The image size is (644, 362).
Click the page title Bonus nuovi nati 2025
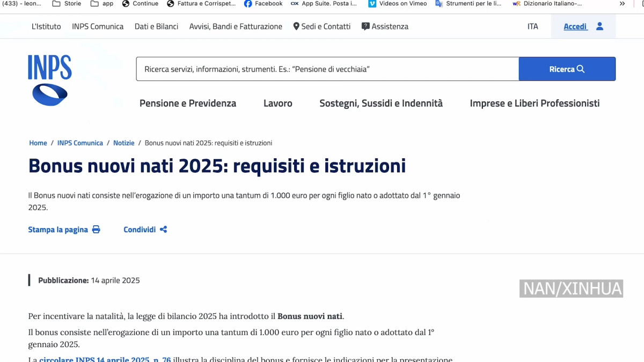pos(217,166)
